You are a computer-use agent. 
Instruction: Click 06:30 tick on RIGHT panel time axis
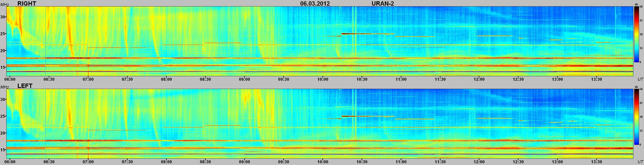tap(49, 79)
